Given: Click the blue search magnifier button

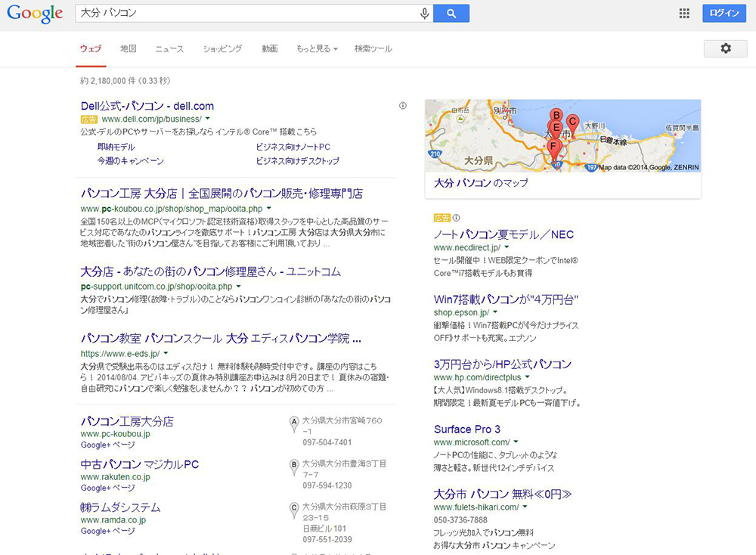Looking at the screenshot, I should click(x=451, y=14).
